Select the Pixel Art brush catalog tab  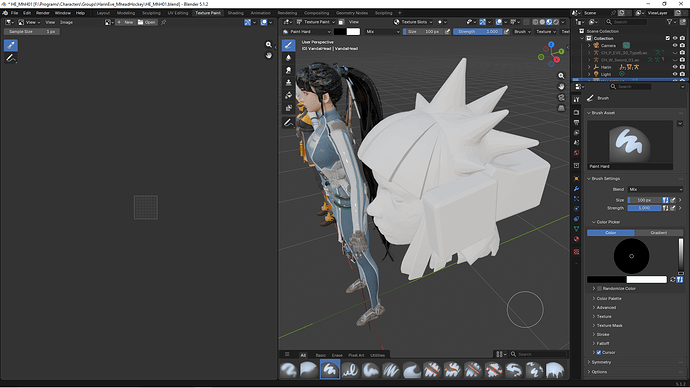pos(356,355)
